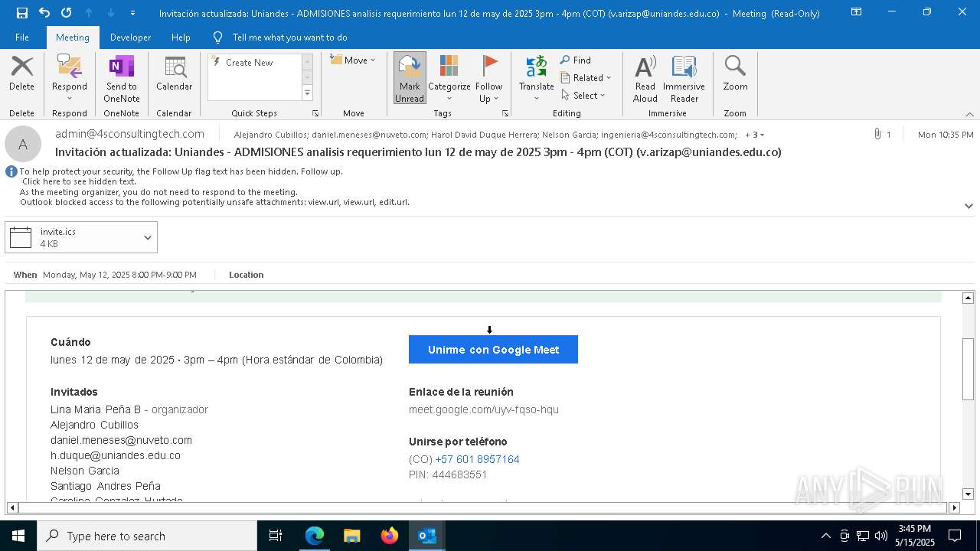Click the vertical scrollbar up arrow
This screenshot has width=980, height=551.
(968, 298)
